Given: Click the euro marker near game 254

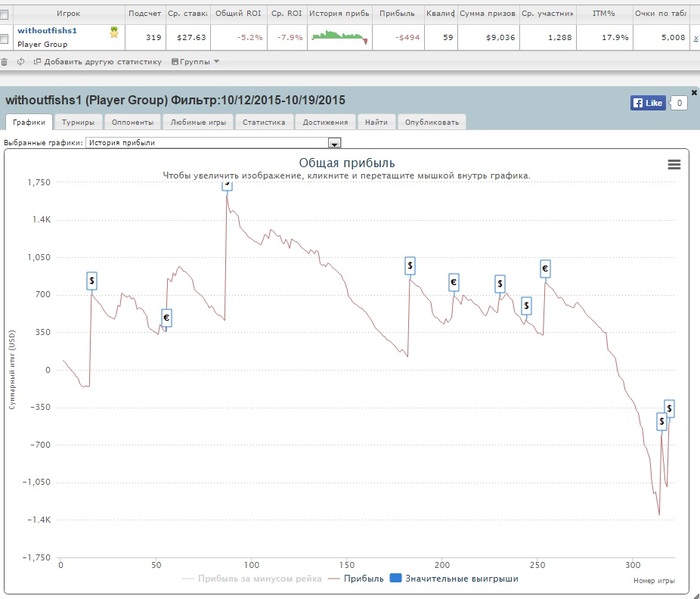Looking at the screenshot, I should (x=545, y=269).
